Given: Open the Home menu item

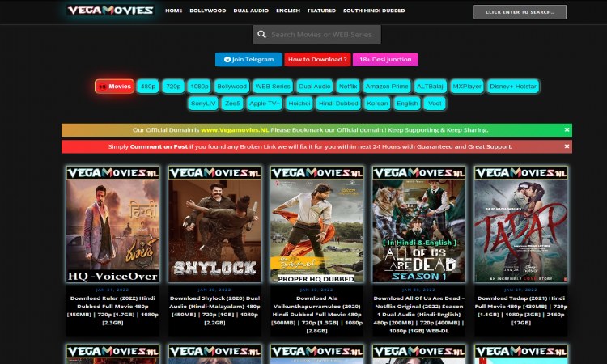Looking at the screenshot, I should coord(173,11).
